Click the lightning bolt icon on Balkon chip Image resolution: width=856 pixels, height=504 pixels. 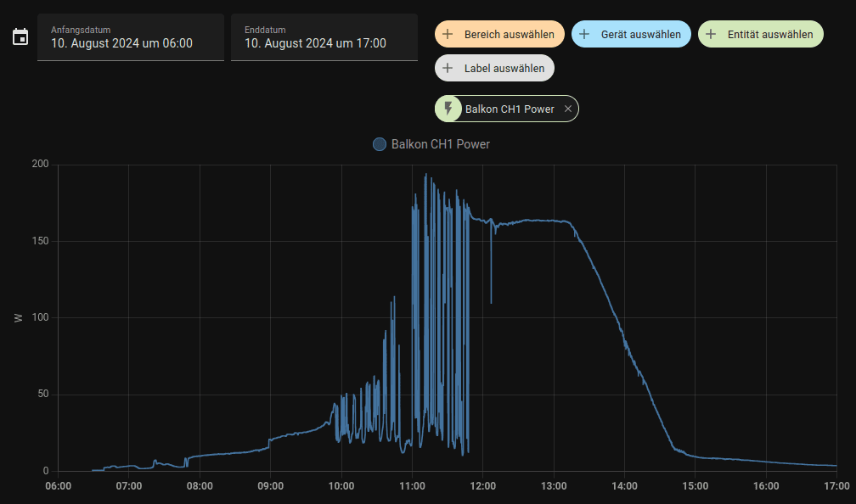(x=448, y=108)
